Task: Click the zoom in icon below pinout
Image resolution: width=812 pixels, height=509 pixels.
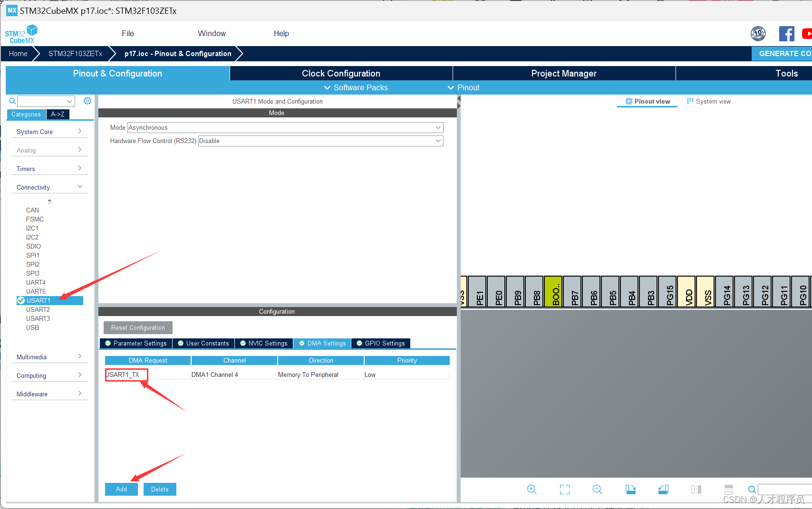Action: pos(532,489)
